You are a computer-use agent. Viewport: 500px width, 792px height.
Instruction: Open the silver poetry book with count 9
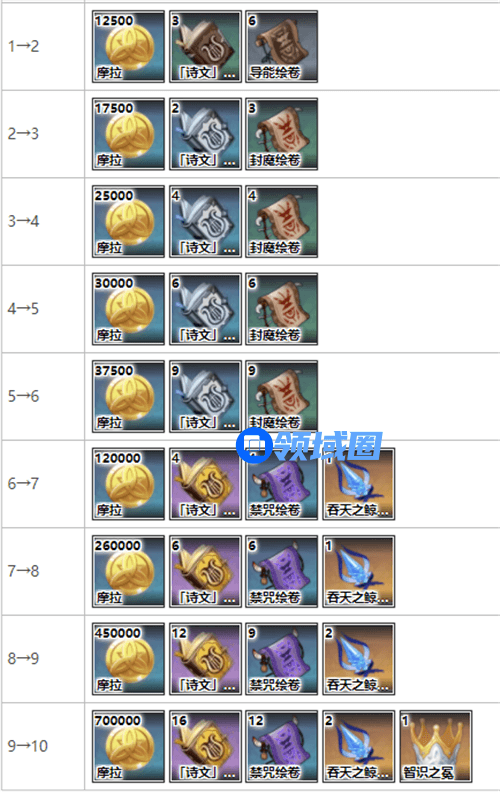[x=205, y=396]
